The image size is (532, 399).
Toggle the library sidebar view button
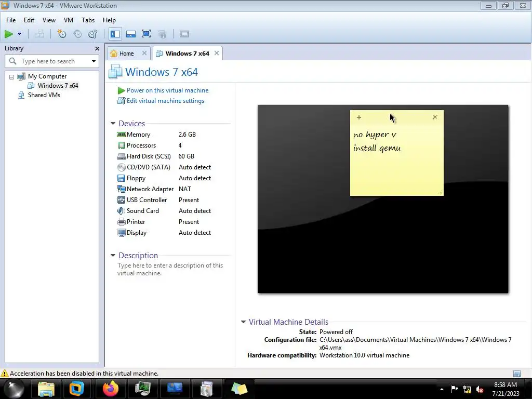click(x=115, y=34)
